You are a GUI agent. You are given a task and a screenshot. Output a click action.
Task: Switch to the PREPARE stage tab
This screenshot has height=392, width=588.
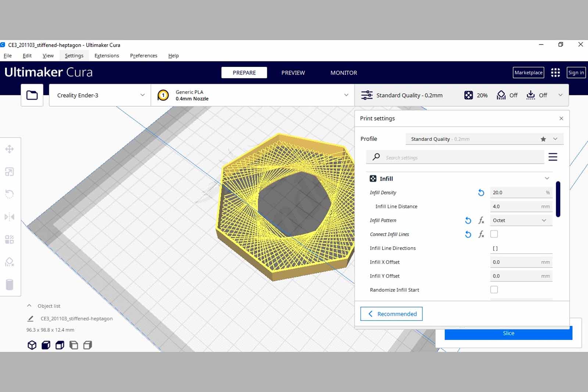[x=244, y=72]
